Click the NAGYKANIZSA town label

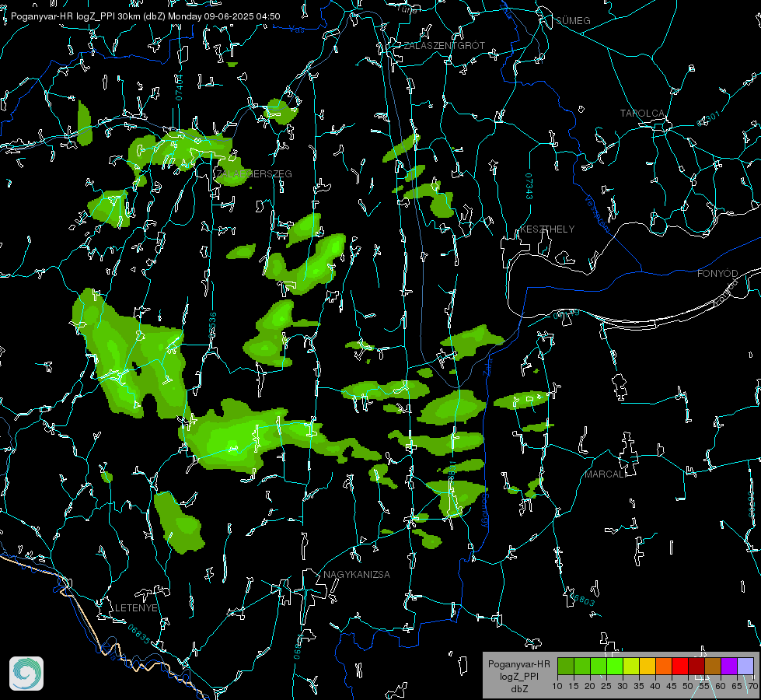(357, 575)
